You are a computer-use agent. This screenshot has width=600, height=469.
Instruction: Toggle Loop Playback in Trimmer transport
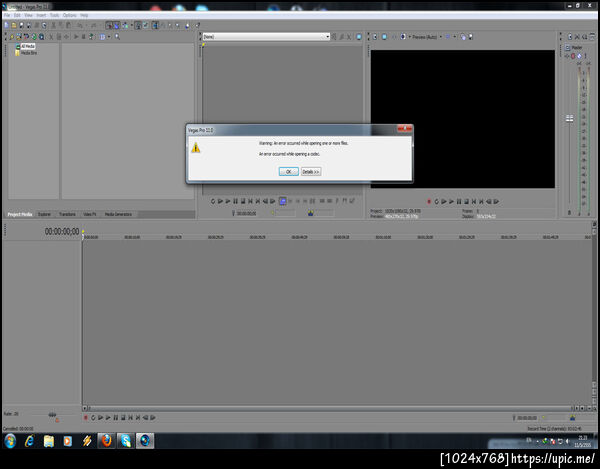point(213,201)
